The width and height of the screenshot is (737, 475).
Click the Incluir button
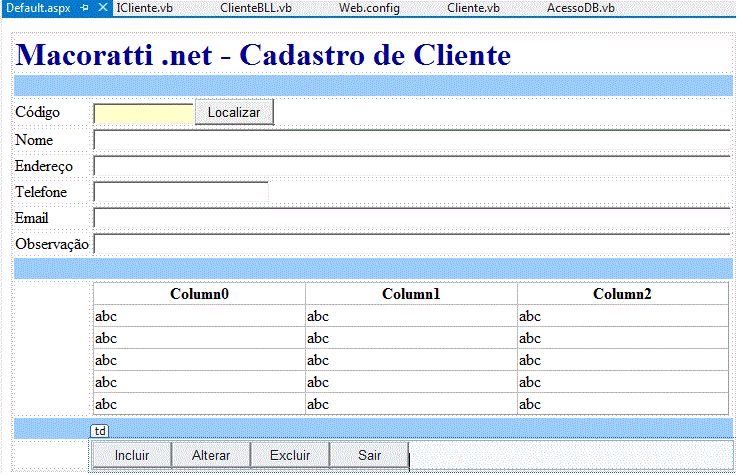click(x=132, y=455)
